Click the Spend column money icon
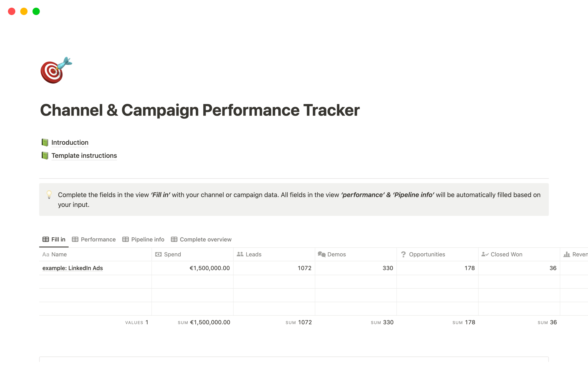Viewport: 588px width, 368px height. click(x=158, y=254)
